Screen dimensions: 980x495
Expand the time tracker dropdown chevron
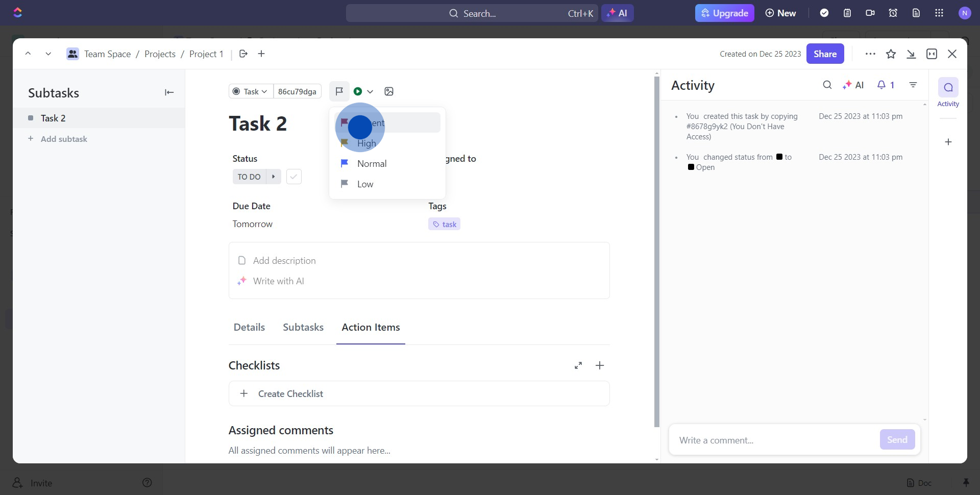(x=370, y=91)
